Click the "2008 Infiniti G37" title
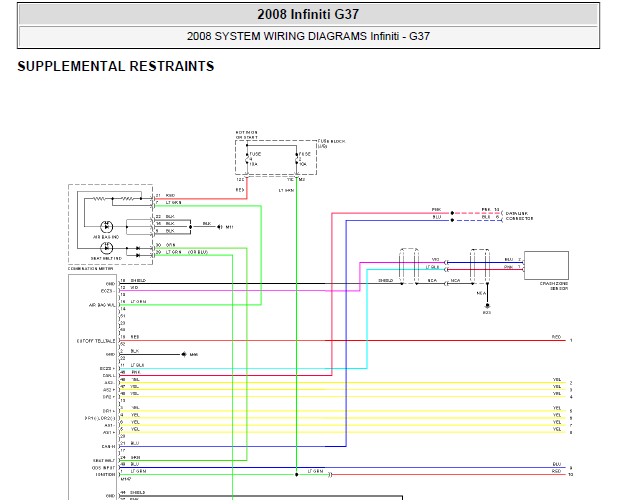 click(308, 14)
